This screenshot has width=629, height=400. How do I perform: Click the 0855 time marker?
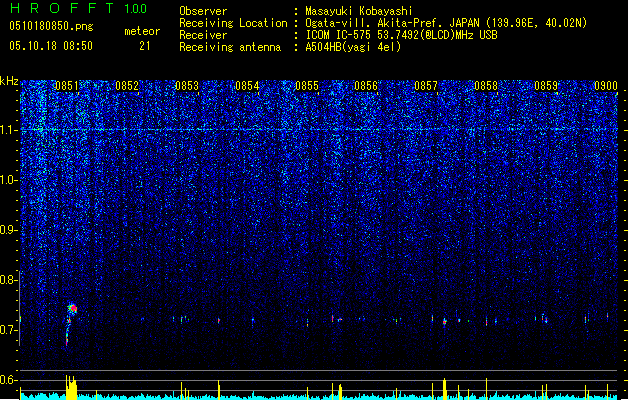point(307,86)
